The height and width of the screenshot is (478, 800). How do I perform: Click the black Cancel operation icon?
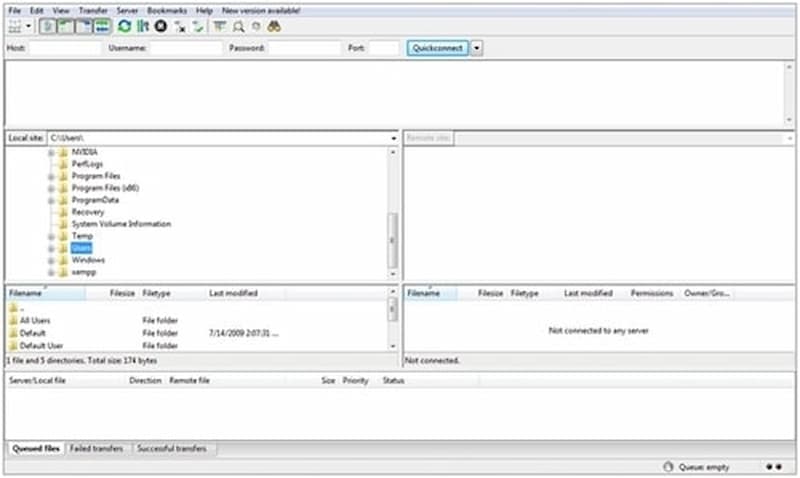point(161,26)
